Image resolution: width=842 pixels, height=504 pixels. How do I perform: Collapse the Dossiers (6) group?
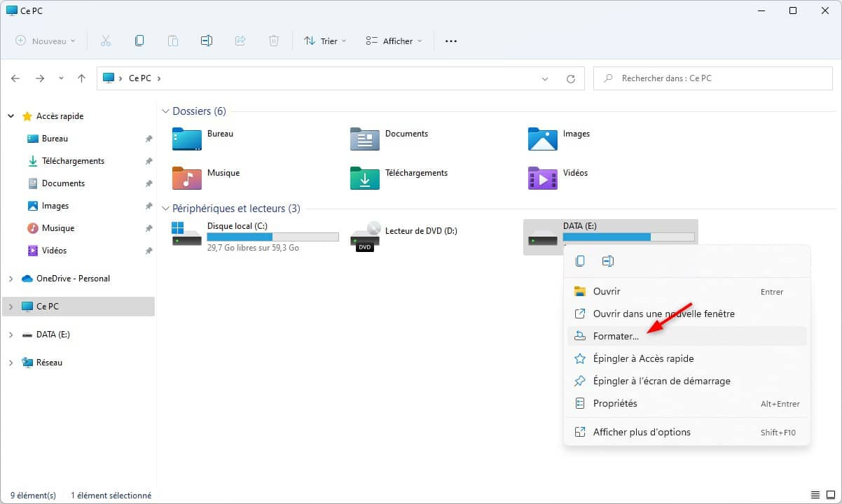tap(166, 111)
